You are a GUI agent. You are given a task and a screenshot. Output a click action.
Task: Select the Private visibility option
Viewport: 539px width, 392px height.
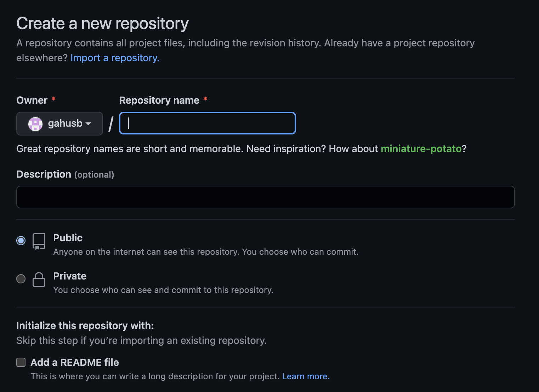point(21,279)
